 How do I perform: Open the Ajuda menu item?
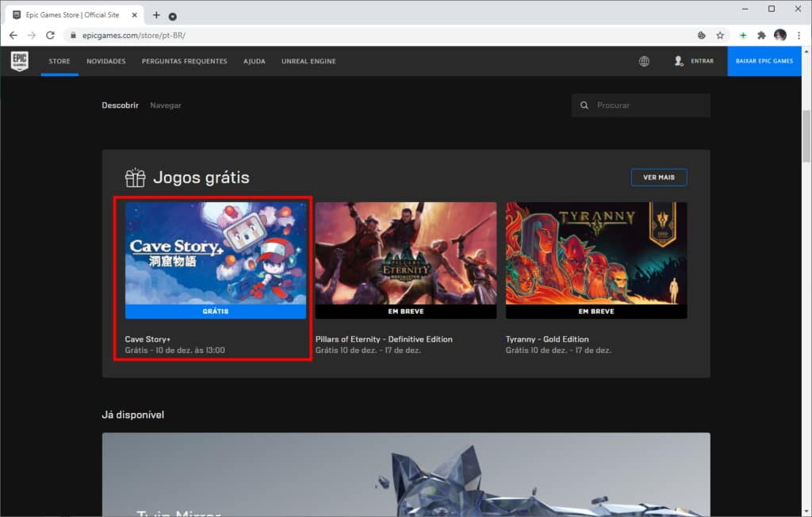point(255,61)
